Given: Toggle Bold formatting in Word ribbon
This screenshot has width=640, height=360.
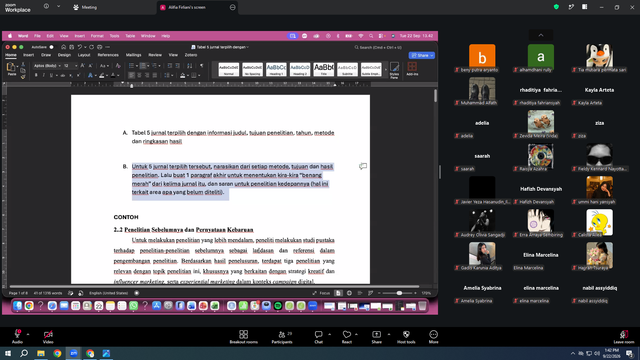Looking at the screenshot, I should pos(36,76).
